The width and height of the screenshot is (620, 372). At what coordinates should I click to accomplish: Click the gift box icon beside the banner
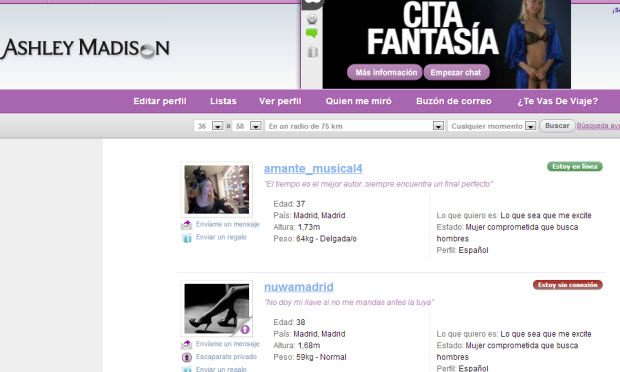312,51
